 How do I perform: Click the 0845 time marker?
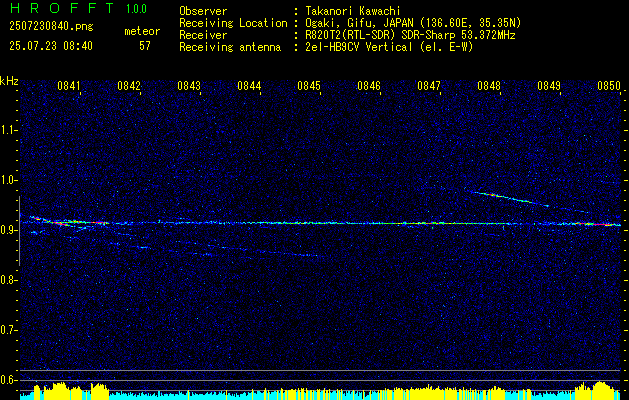[x=309, y=86]
